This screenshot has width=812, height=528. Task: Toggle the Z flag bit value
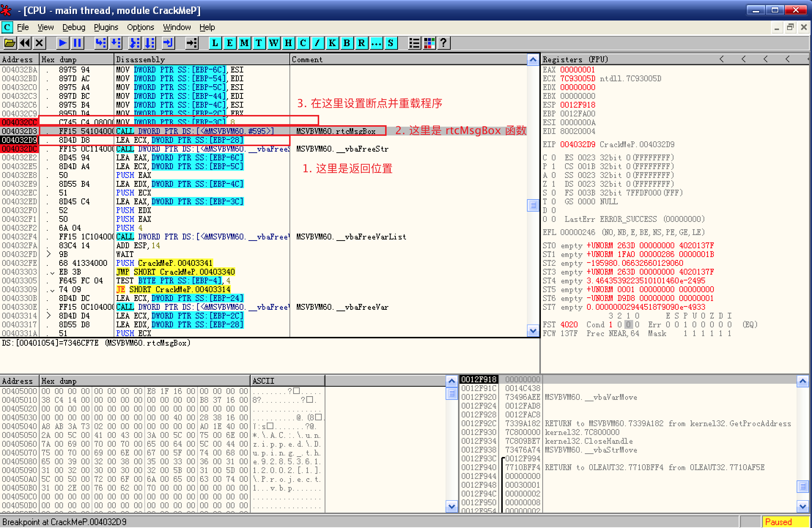click(553, 184)
